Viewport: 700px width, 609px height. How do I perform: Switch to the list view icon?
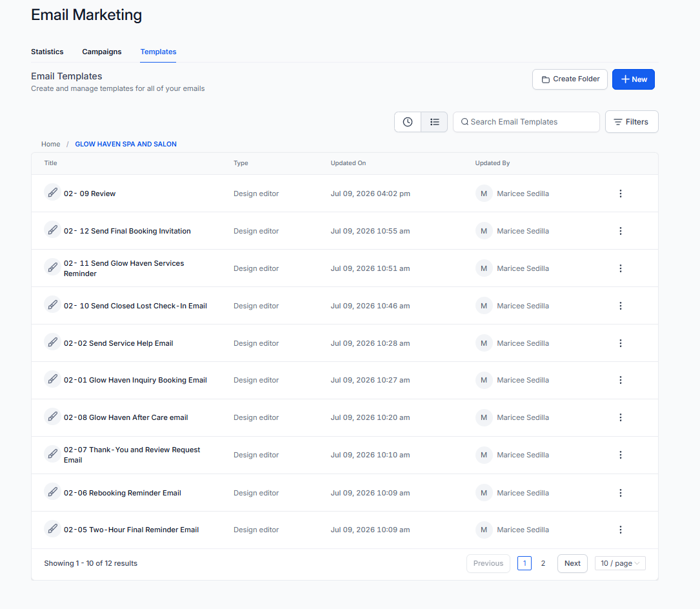click(x=434, y=122)
